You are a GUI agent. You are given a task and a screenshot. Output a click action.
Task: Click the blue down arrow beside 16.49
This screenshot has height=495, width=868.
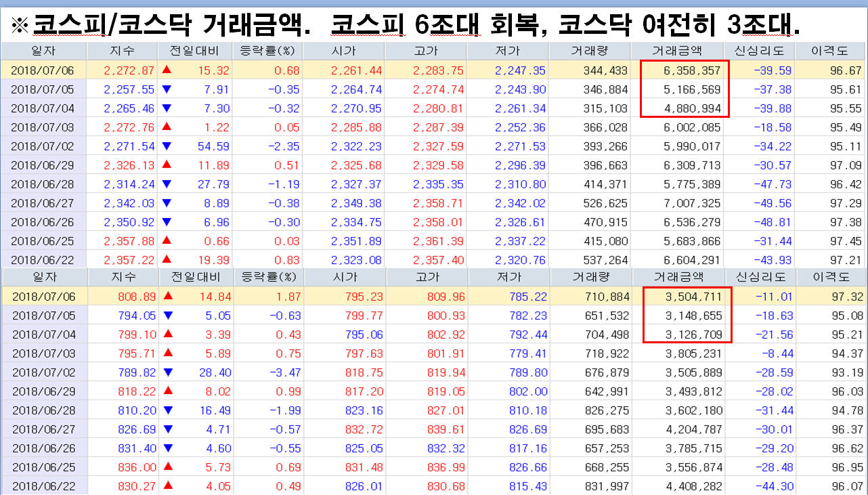click(167, 410)
